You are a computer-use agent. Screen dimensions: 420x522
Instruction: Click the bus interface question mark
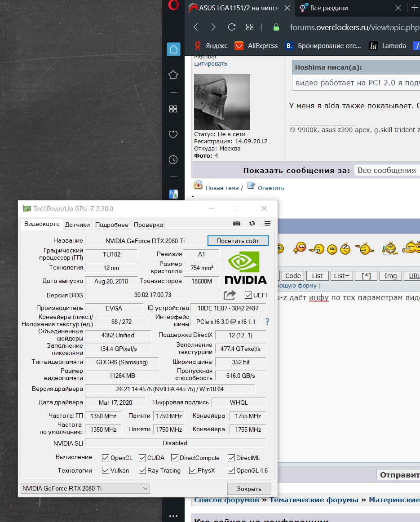(x=267, y=322)
